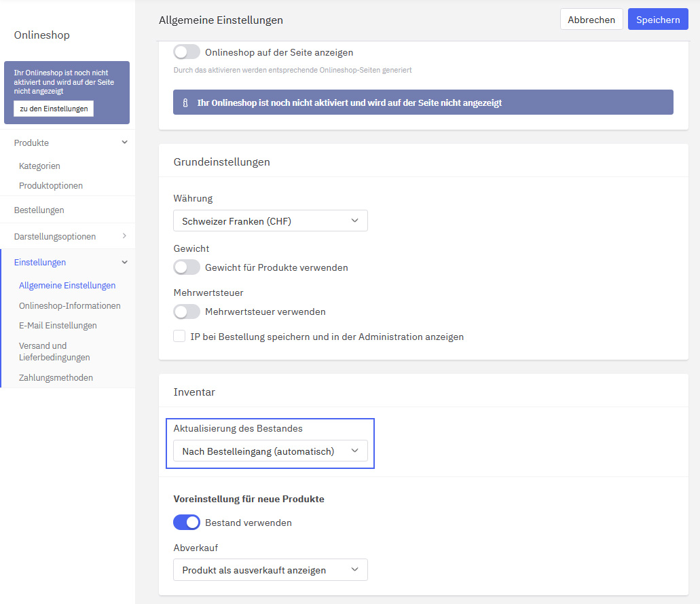Open the Abverkauf dropdown
This screenshot has height=604, width=700.
pyautogui.click(x=270, y=570)
